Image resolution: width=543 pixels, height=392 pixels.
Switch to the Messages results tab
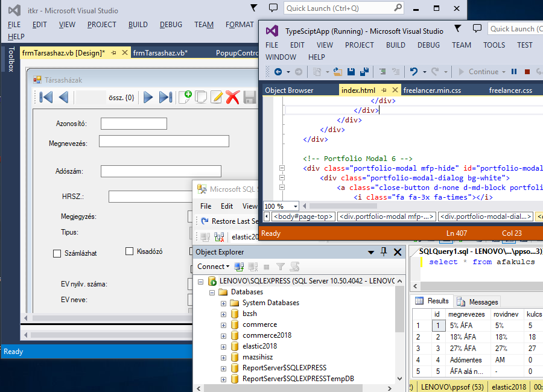478,302
